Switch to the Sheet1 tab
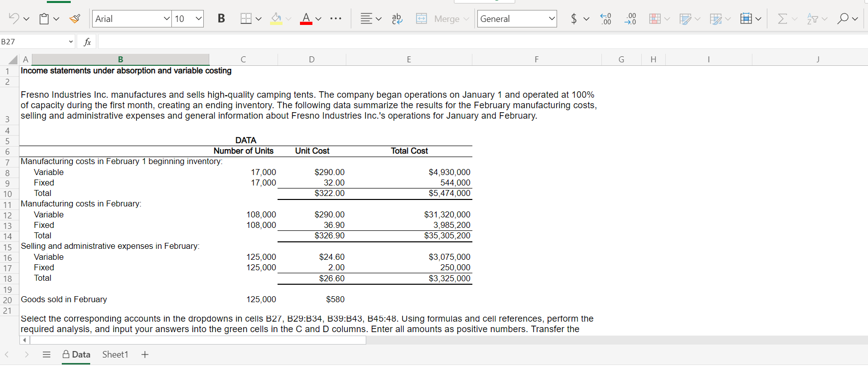 pyautogui.click(x=115, y=355)
